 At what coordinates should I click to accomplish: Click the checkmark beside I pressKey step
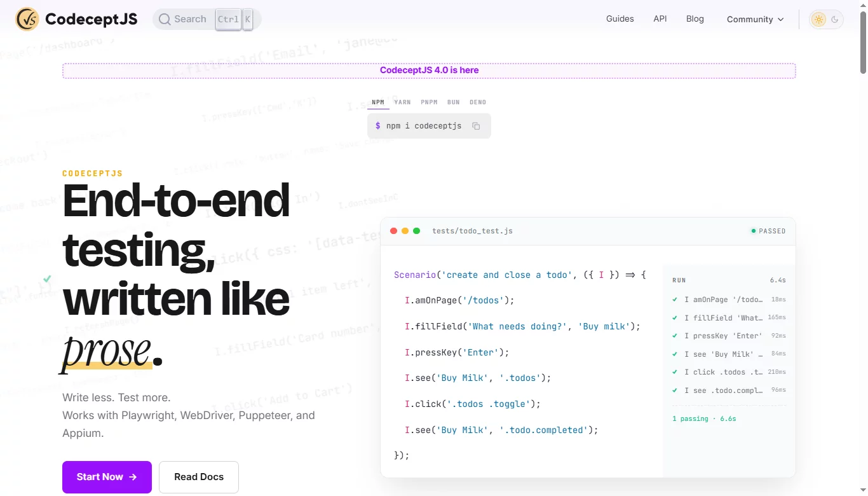[x=675, y=336]
